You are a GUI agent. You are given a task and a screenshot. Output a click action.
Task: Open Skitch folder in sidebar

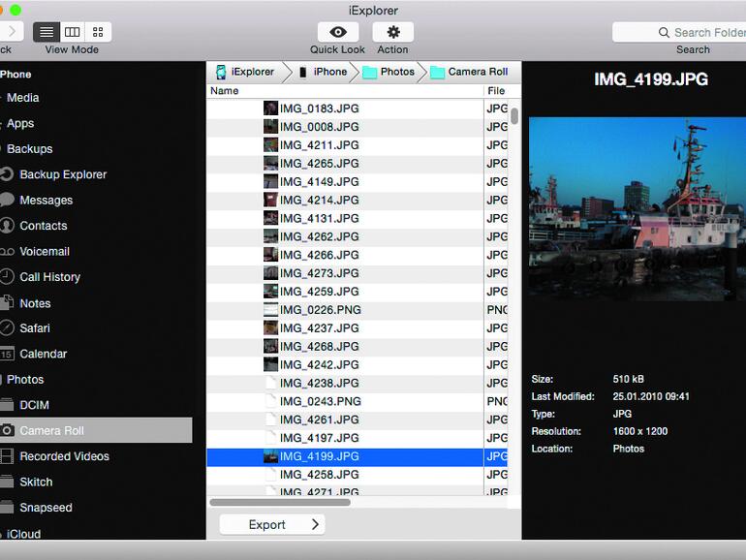pos(36,482)
